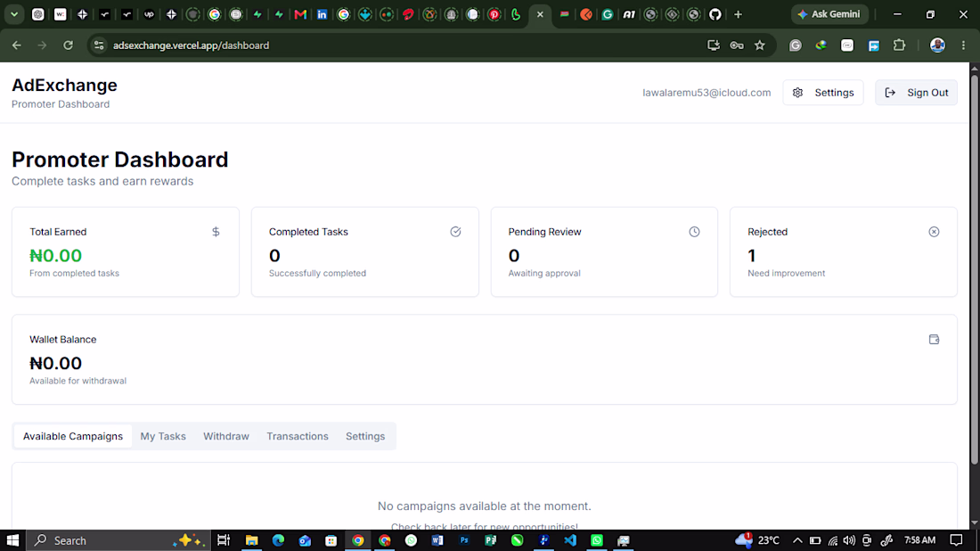Reload the dashboard page
The width and height of the screenshot is (980, 551).
68,45
